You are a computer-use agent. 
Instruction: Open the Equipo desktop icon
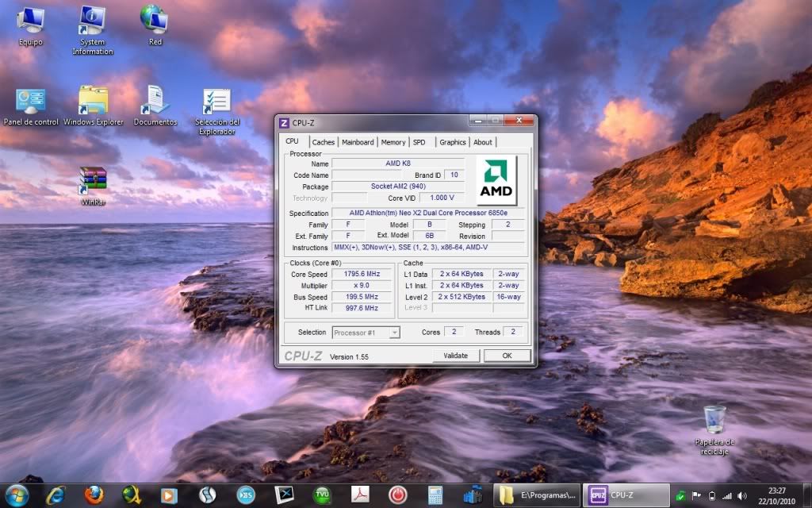pyautogui.click(x=31, y=26)
